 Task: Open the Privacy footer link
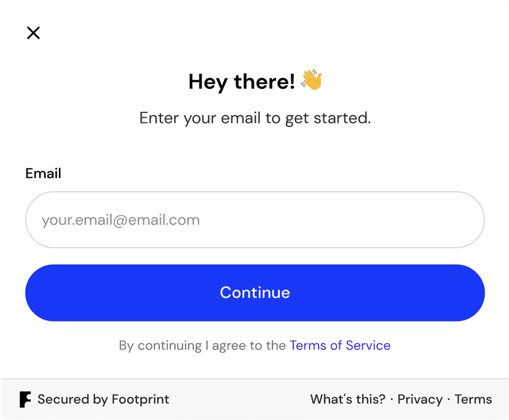pyautogui.click(x=420, y=400)
